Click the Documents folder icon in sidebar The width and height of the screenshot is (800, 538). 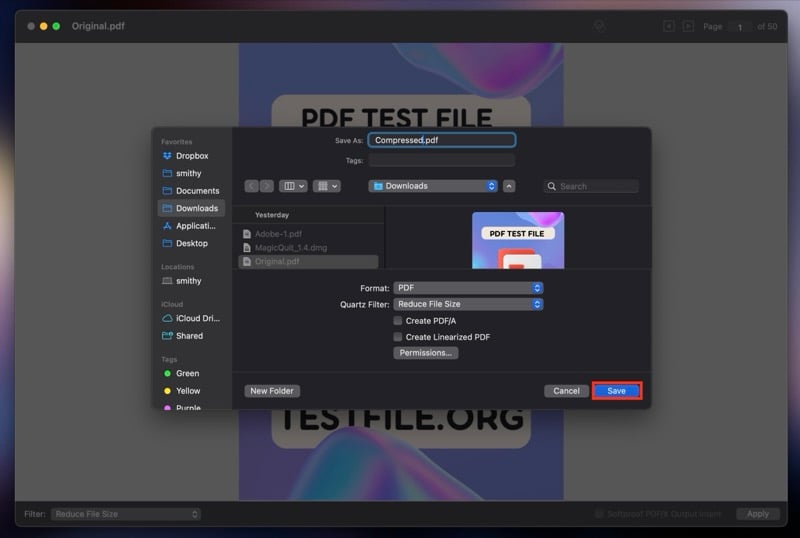[x=167, y=190]
